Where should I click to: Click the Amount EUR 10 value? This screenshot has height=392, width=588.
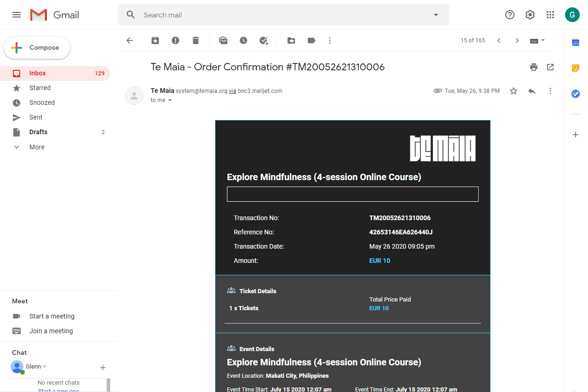380,261
